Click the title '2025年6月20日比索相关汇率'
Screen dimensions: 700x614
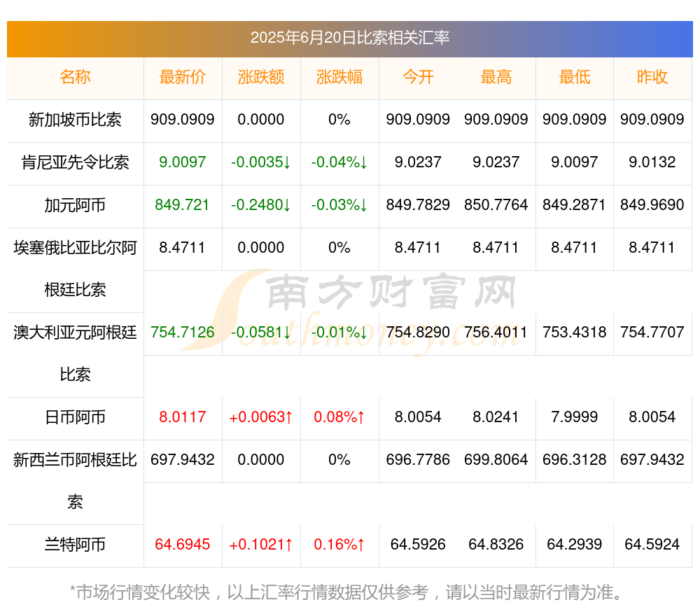349,38
